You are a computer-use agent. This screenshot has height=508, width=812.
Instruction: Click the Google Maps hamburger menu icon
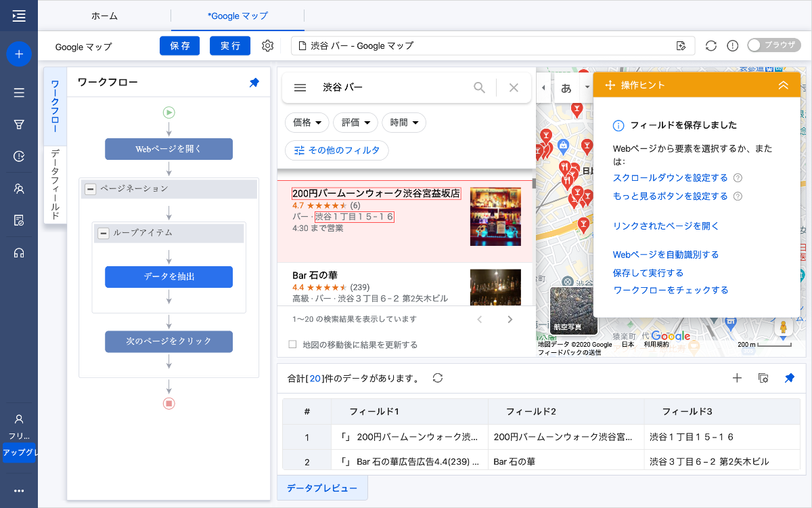[300, 87]
